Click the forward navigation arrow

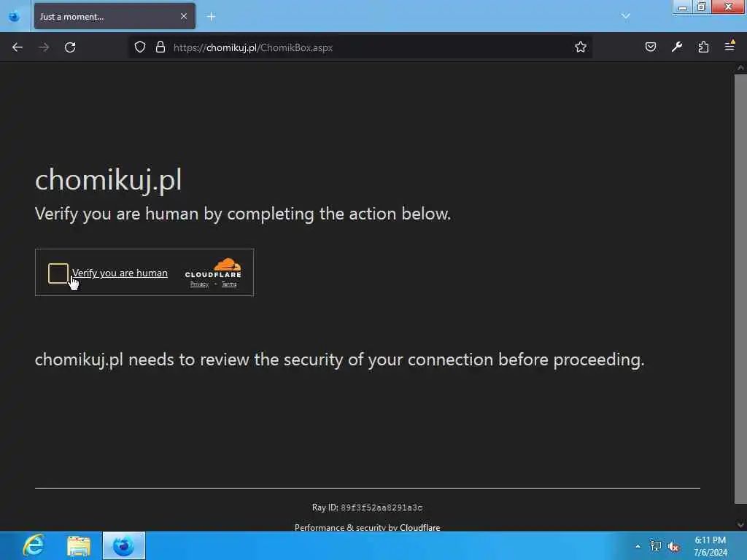[x=44, y=47]
